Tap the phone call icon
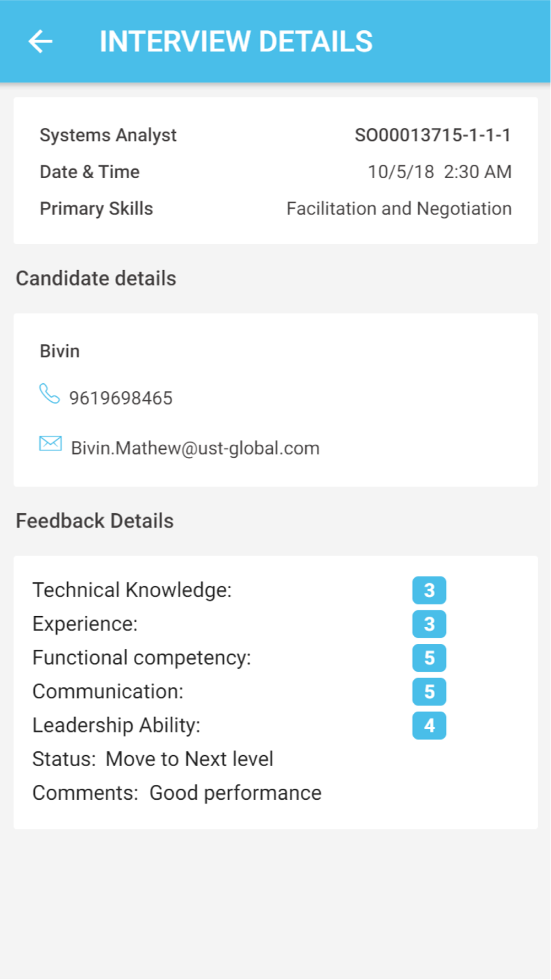Screen dimensions: 551x980 (50, 394)
